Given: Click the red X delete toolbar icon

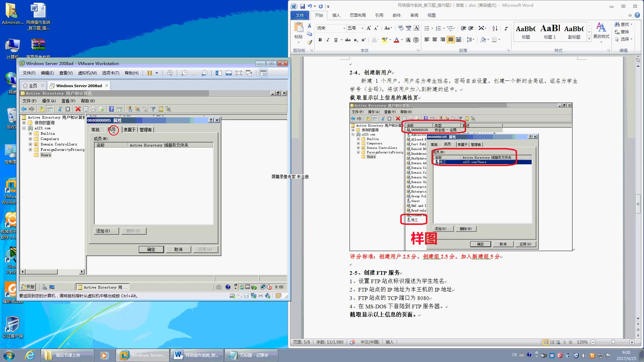Looking at the screenshot, I should pos(78,109).
